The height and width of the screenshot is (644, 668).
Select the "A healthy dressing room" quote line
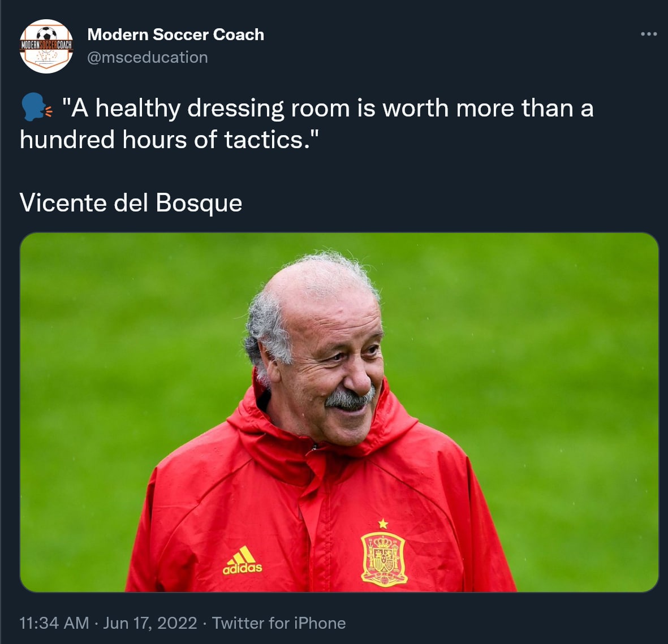click(328, 107)
